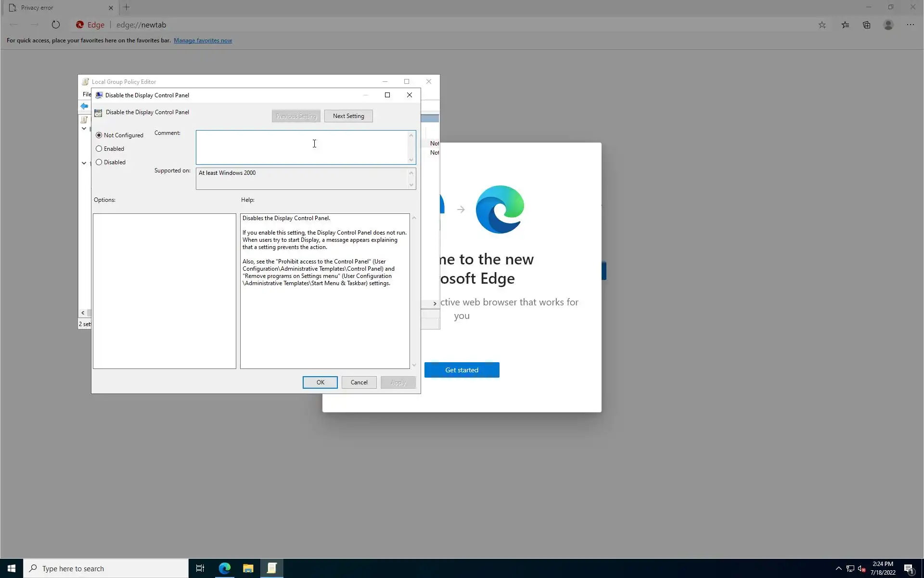This screenshot has height=578, width=924.
Task: Select the Privacy error browser tab
Action: click(53, 8)
